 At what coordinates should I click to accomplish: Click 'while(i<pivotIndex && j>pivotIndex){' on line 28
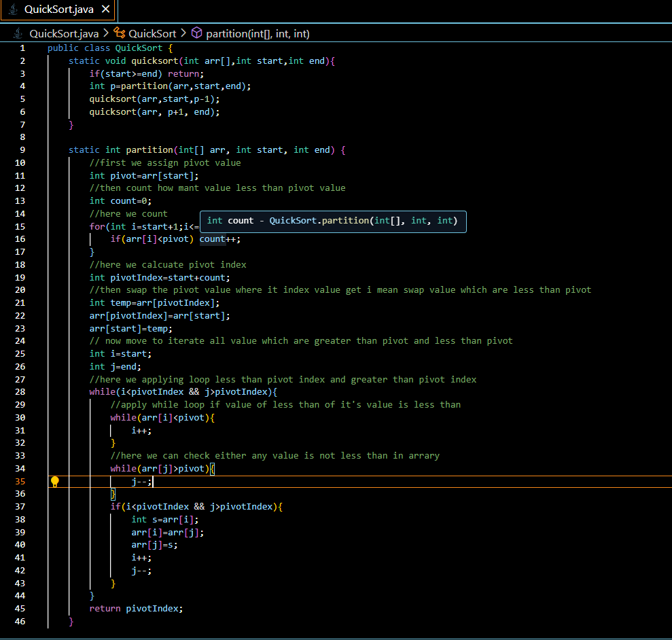[x=183, y=392]
